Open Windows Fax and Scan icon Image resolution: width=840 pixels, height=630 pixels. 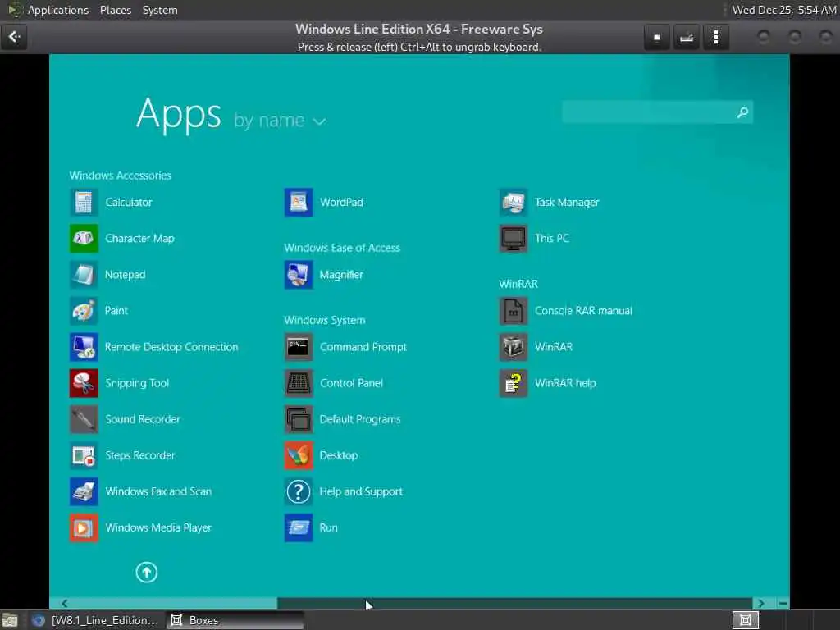[84, 492]
